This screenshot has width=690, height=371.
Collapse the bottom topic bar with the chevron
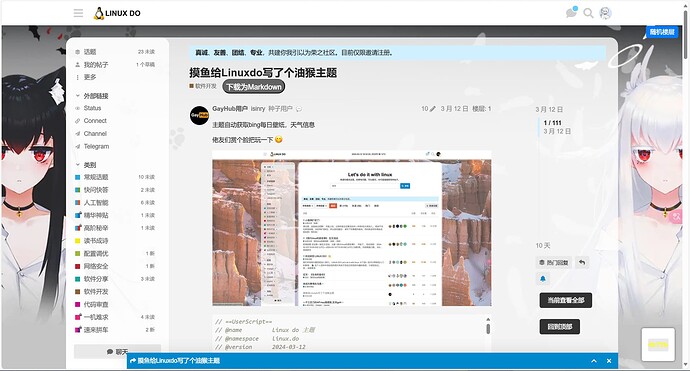click(594, 361)
